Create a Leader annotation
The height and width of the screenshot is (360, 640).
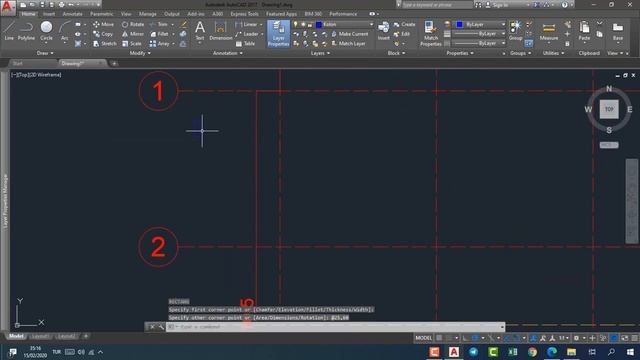click(x=247, y=34)
